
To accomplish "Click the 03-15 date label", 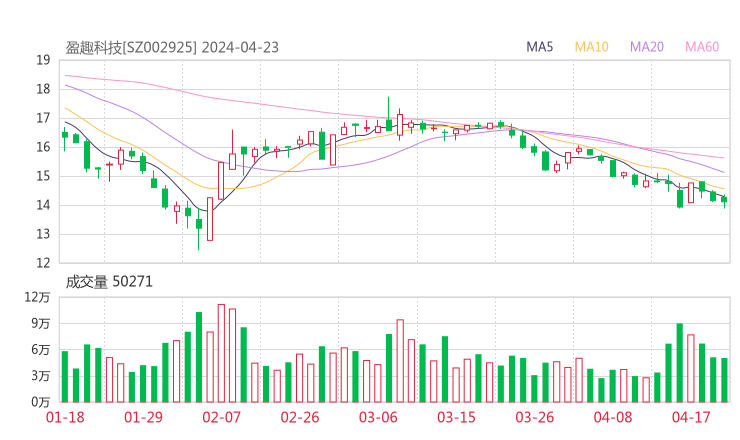I will tap(456, 417).
